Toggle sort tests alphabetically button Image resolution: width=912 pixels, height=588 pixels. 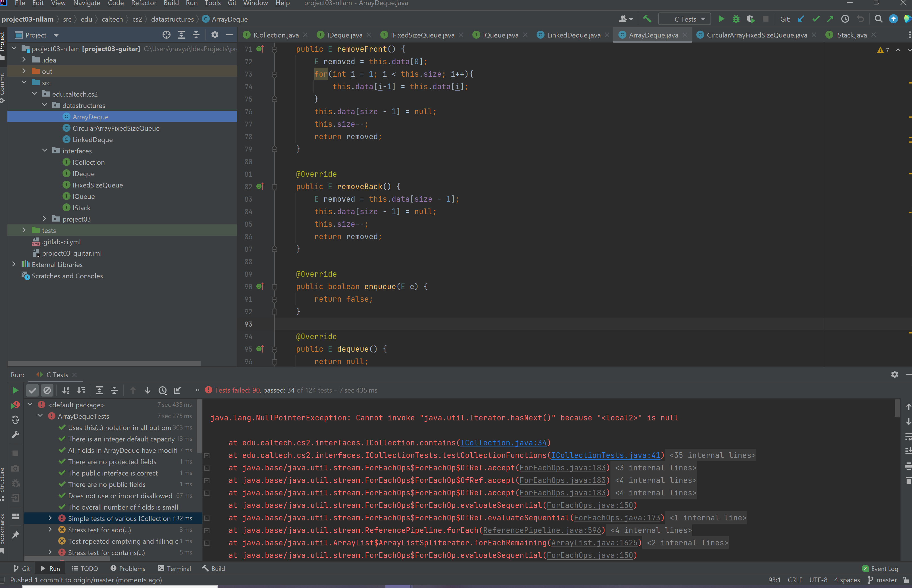point(66,390)
